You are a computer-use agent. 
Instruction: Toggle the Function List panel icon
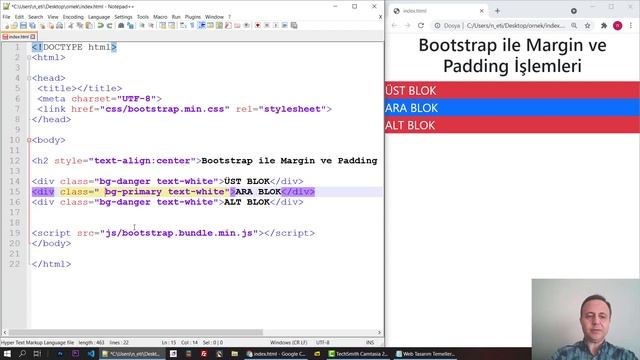[228, 25]
